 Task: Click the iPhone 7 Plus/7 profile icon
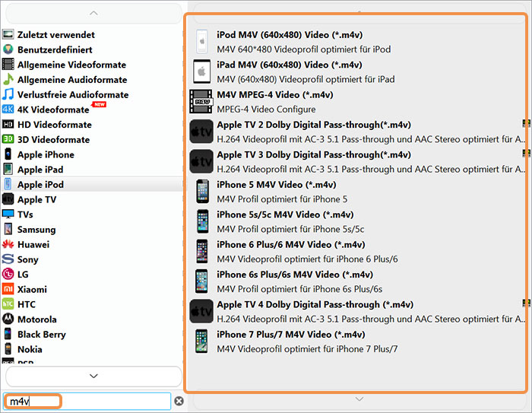click(202, 341)
